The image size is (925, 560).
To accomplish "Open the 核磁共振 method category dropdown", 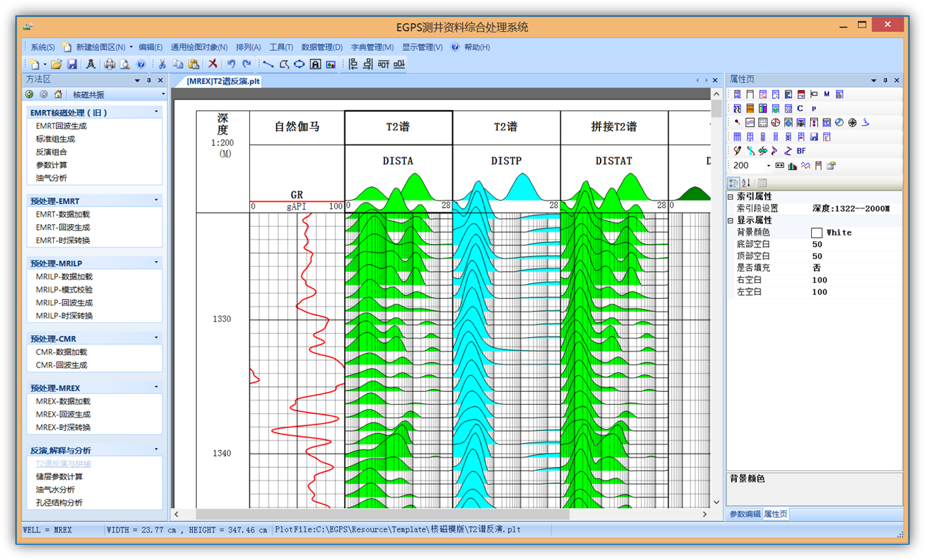I will click(x=163, y=95).
